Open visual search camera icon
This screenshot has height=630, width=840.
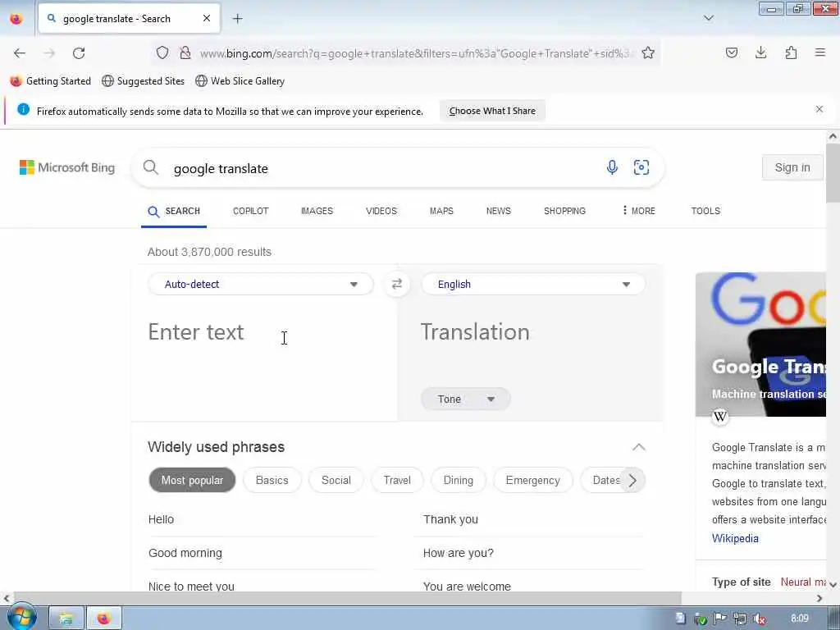(x=641, y=167)
